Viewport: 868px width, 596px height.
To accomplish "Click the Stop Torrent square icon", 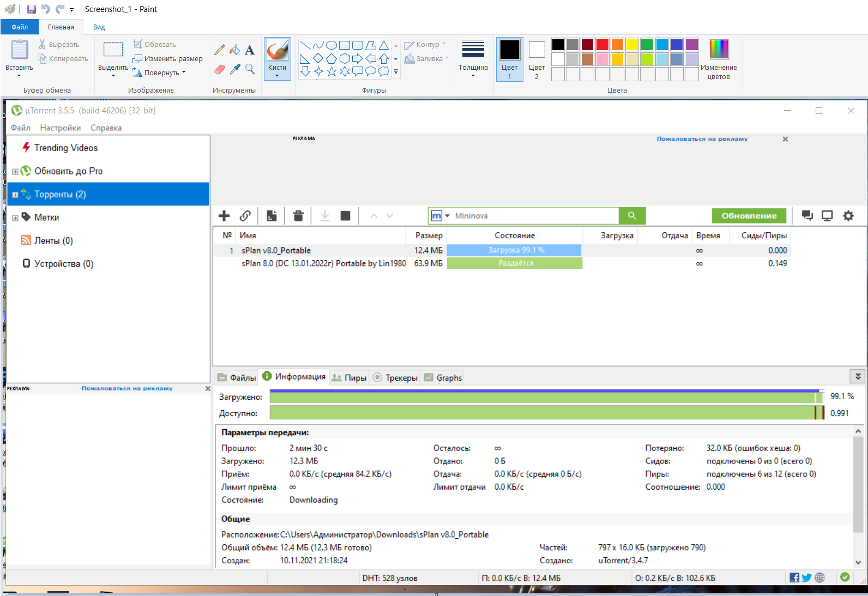I will tap(345, 216).
